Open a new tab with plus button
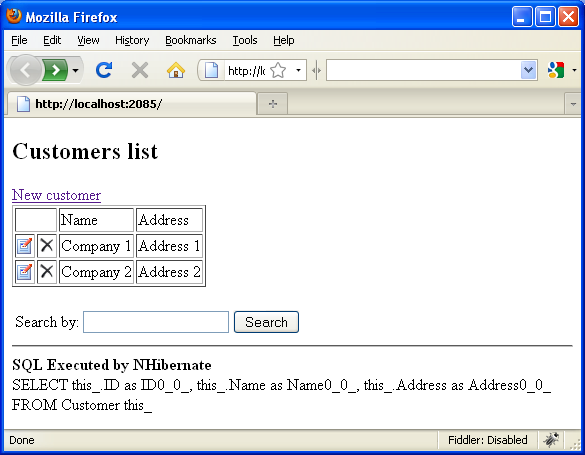This screenshot has width=585, height=455. [273, 104]
